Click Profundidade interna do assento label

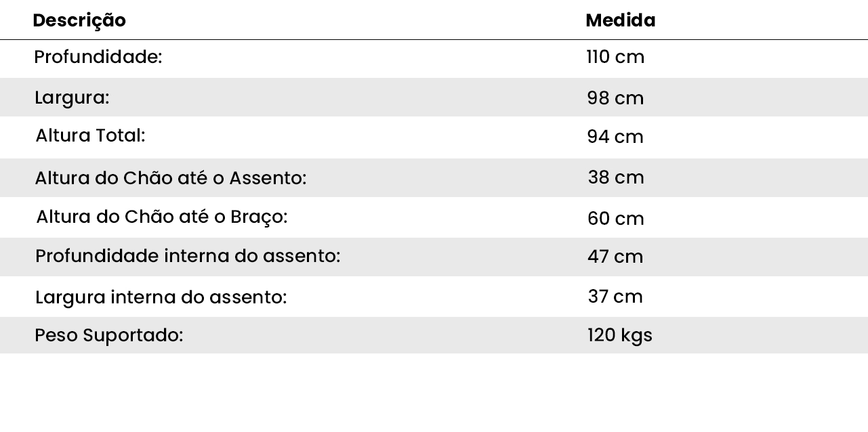pos(188,256)
